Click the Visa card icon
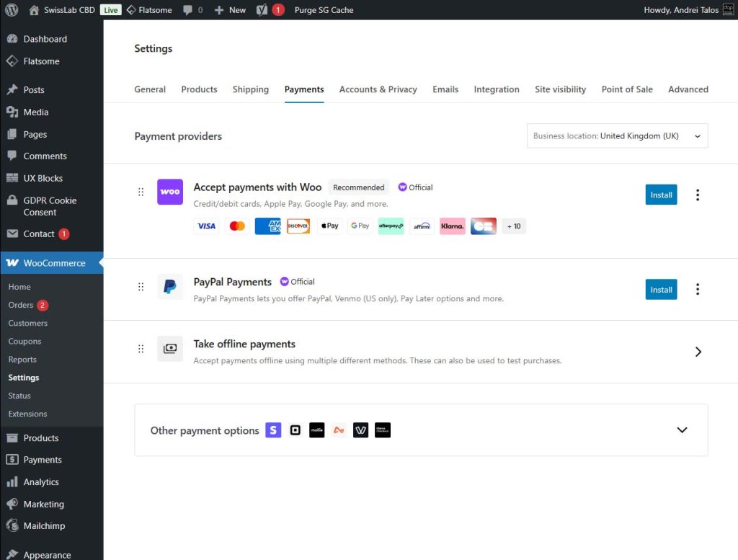 [x=206, y=226]
